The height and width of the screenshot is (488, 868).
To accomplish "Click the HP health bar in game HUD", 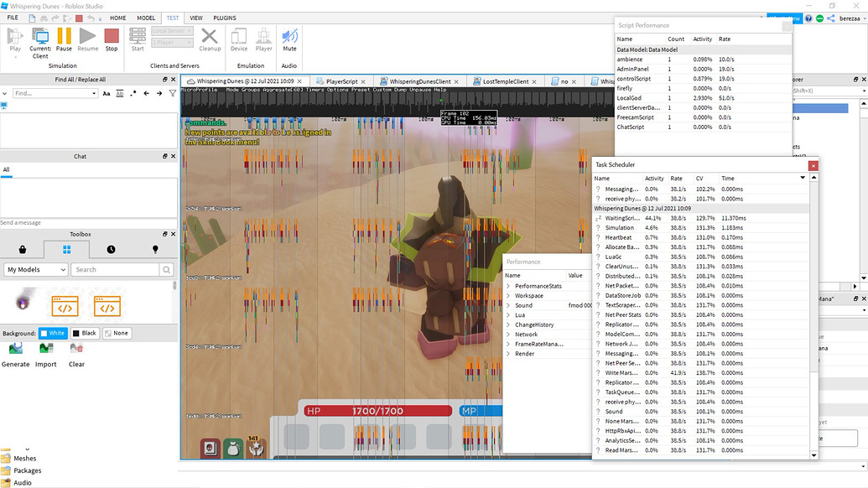I will [377, 411].
